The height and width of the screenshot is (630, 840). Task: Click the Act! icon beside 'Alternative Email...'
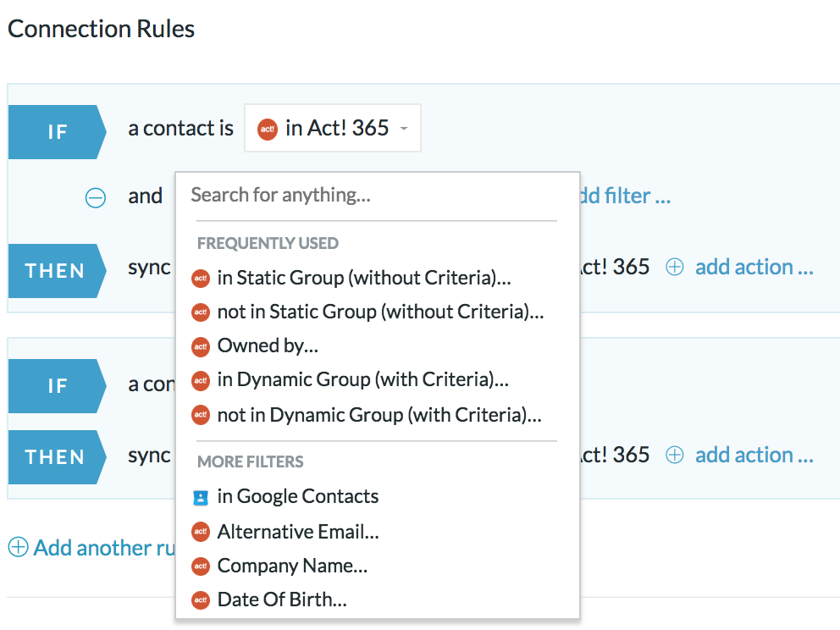pyautogui.click(x=201, y=532)
